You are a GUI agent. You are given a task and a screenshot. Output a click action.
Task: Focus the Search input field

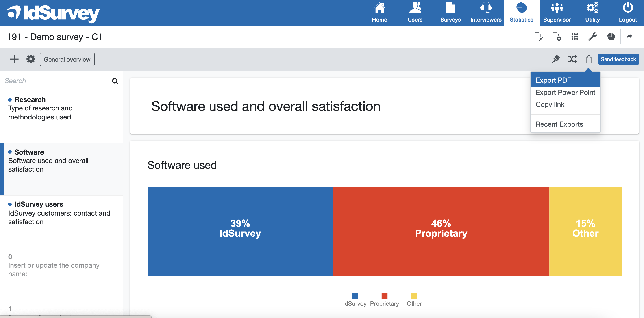pyautogui.click(x=56, y=81)
